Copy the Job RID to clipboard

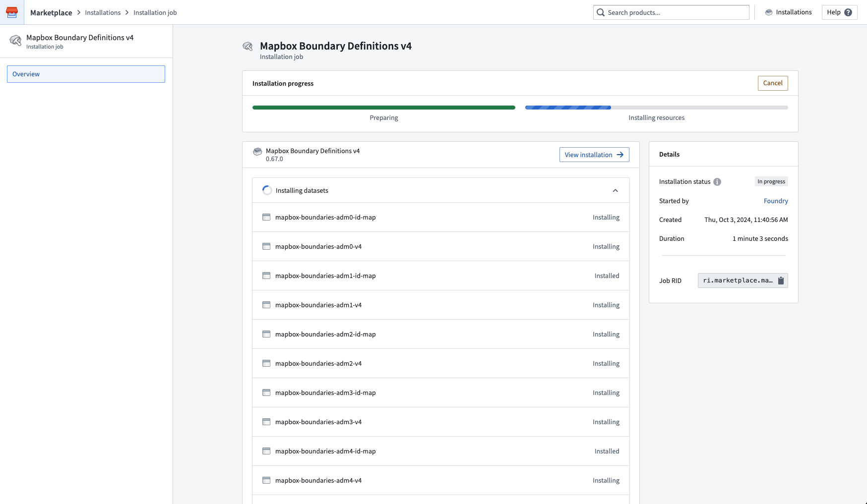[781, 280]
